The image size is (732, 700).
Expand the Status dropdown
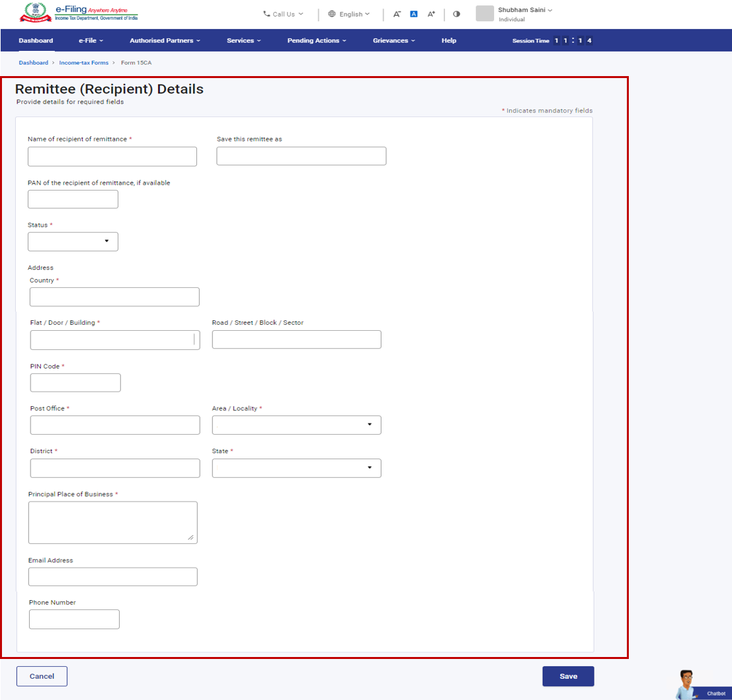pos(73,241)
